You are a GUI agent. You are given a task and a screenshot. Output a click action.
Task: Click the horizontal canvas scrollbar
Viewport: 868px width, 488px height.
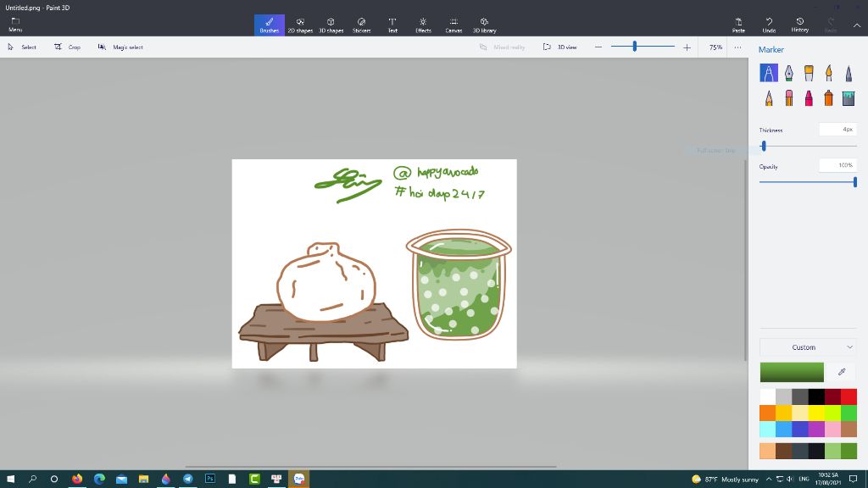click(370, 467)
